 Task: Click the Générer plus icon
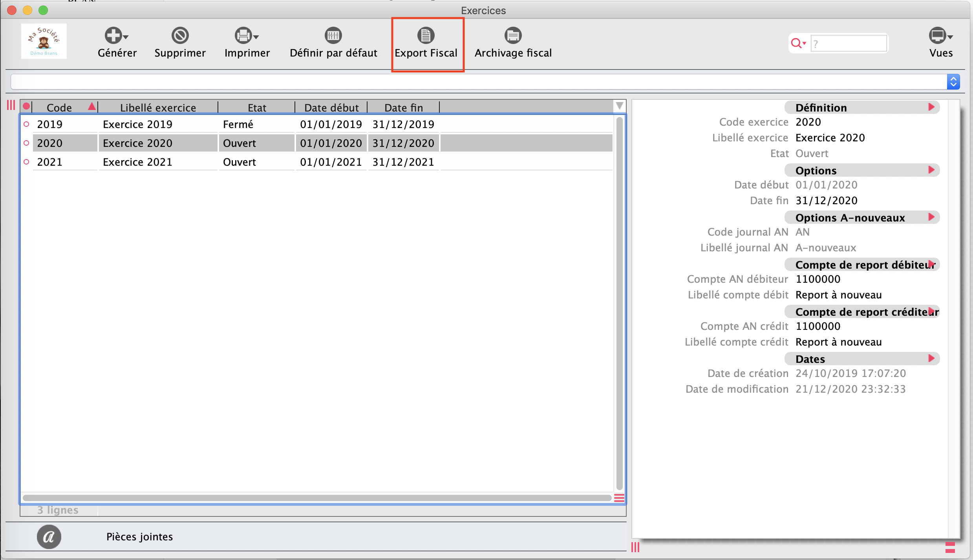point(113,35)
